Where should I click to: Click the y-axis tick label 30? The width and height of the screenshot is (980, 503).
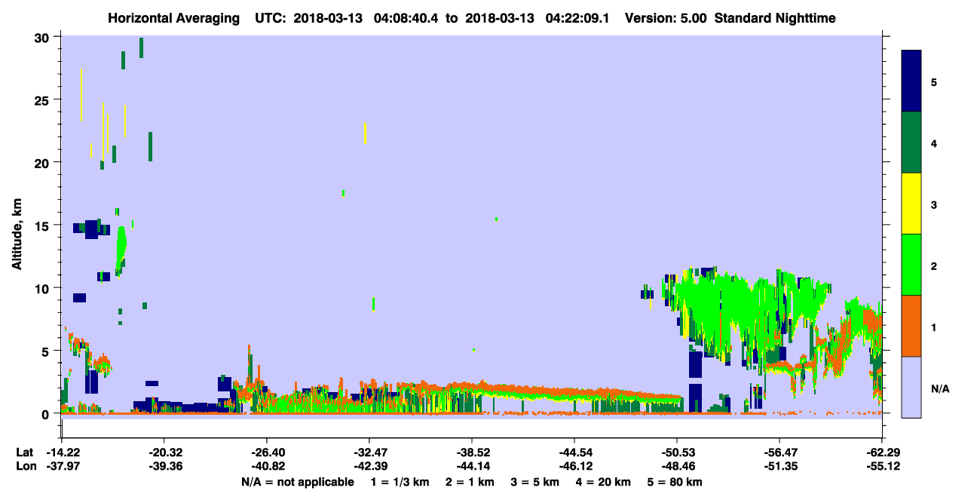[44, 37]
